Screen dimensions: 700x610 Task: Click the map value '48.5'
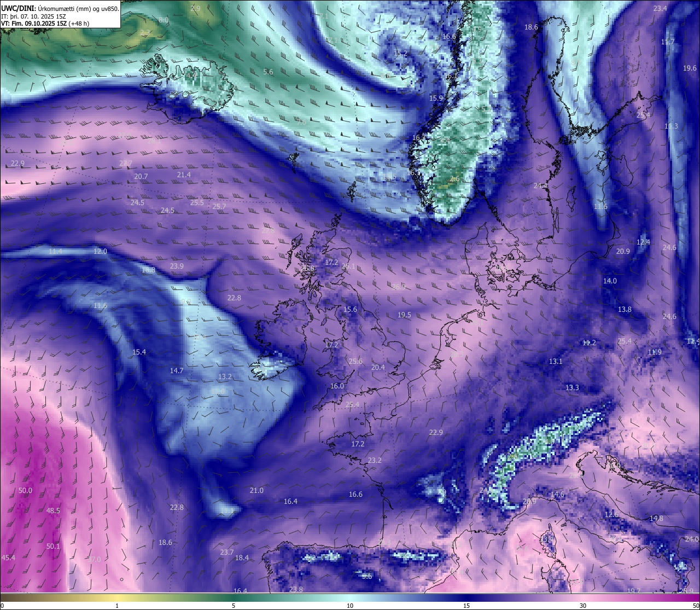53,511
